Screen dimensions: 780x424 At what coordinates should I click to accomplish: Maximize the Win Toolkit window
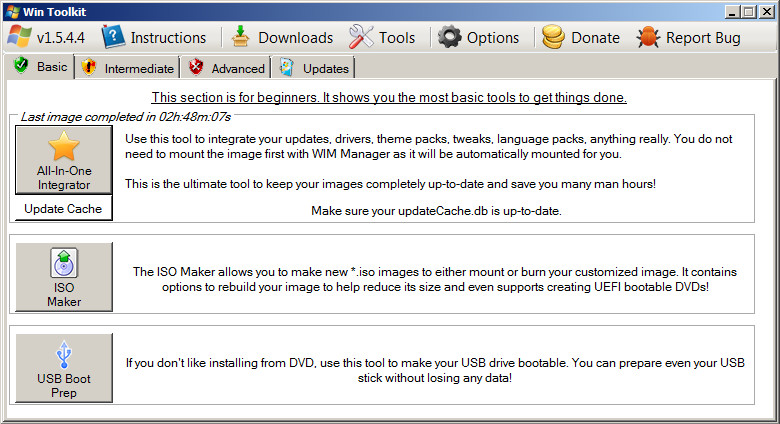click(748, 11)
